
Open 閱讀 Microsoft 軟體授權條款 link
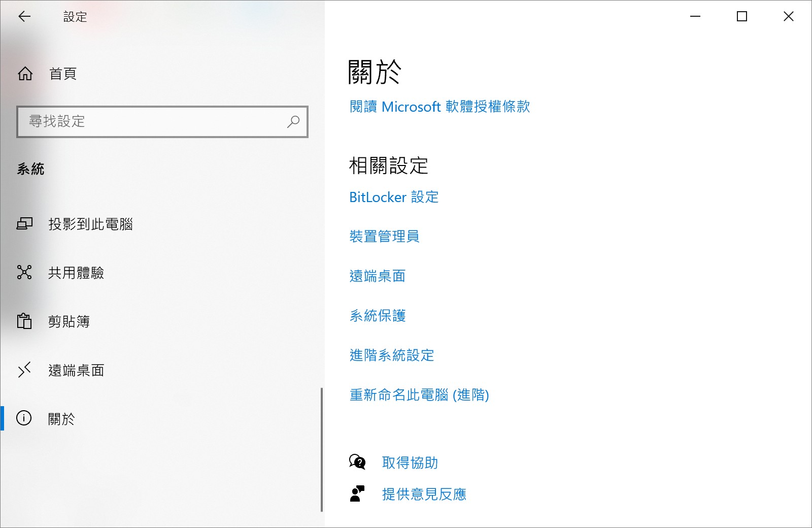(x=439, y=107)
